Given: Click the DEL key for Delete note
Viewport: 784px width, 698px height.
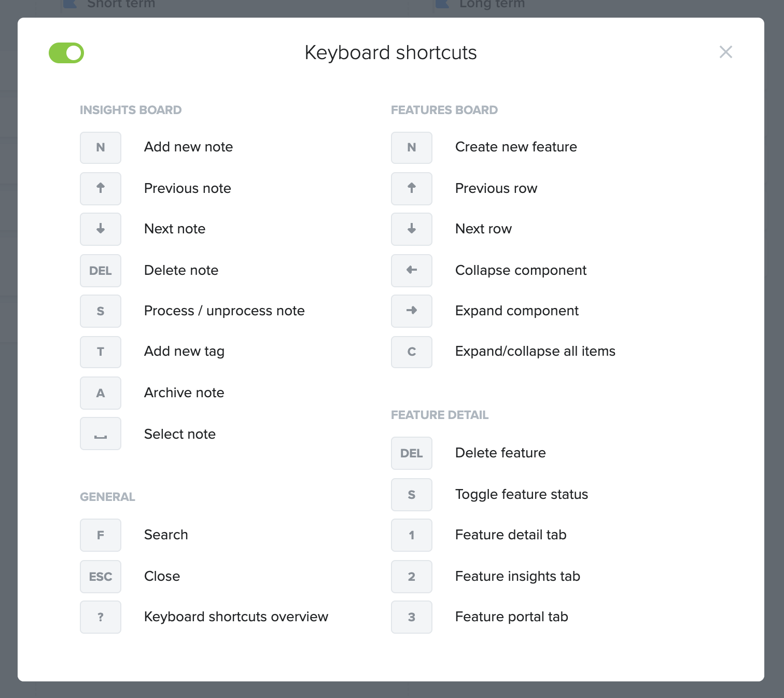Looking at the screenshot, I should pos(101,271).
